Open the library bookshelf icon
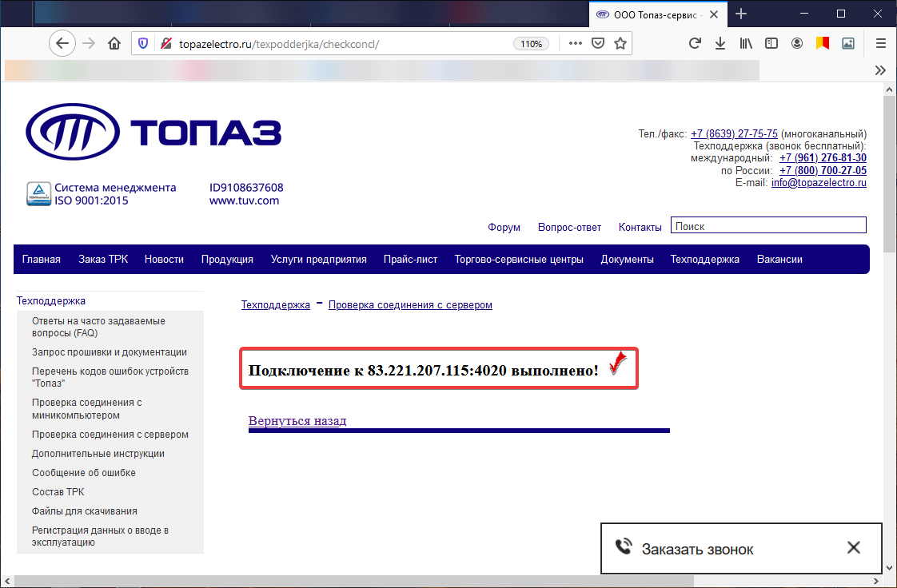Viewport: 897px width, 588px height. click(x=745, y=43)
